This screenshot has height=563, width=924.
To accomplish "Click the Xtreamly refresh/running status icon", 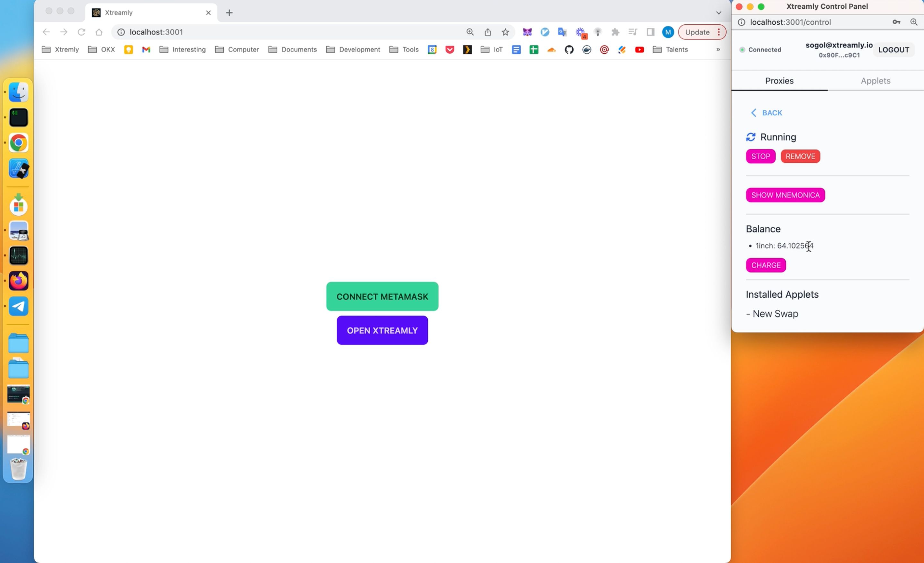I will click(x=751, y=137).
